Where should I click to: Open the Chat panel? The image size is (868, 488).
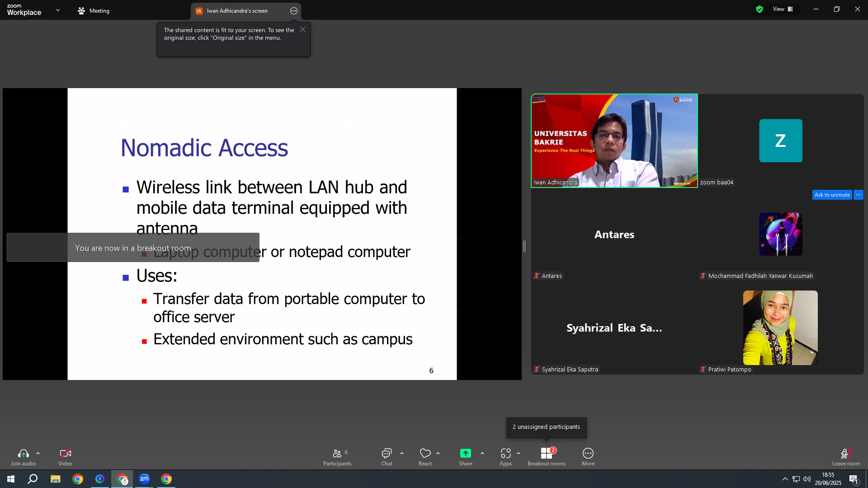pyautogui.click(x=387, y=457)
